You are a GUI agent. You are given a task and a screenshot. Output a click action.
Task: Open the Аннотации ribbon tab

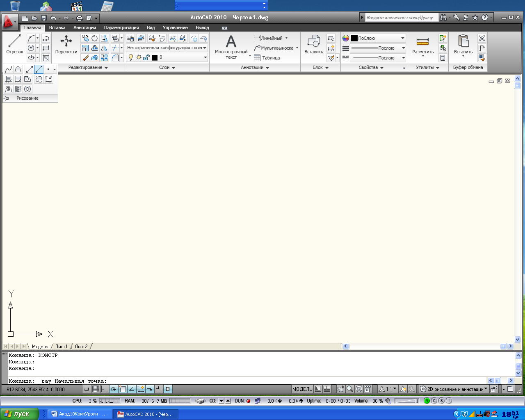tap(84, 27)
